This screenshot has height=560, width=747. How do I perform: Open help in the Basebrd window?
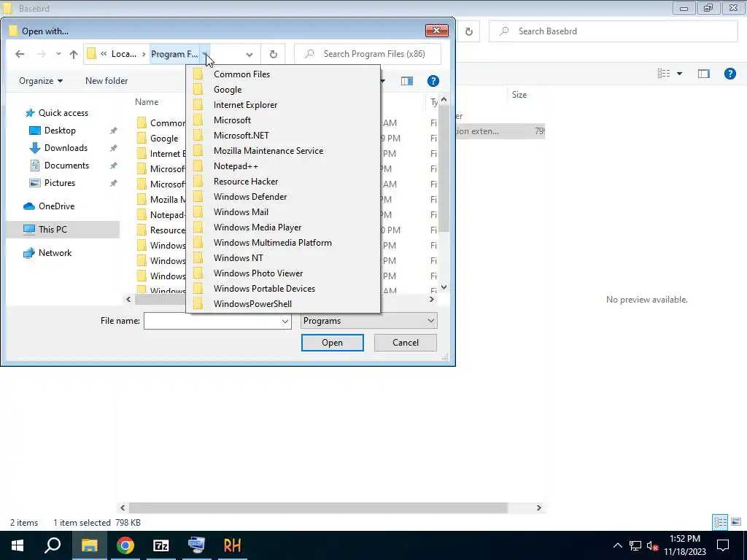pos(729,74)
